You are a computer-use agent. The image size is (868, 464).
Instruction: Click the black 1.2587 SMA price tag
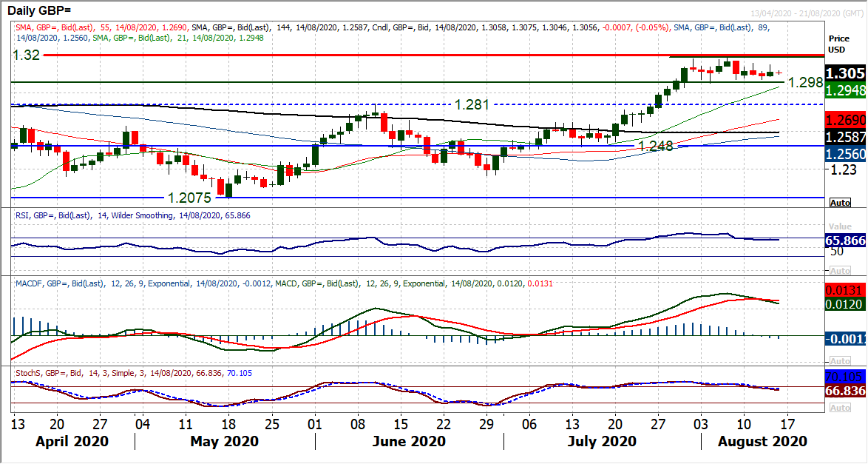click(x=846, y=138)
